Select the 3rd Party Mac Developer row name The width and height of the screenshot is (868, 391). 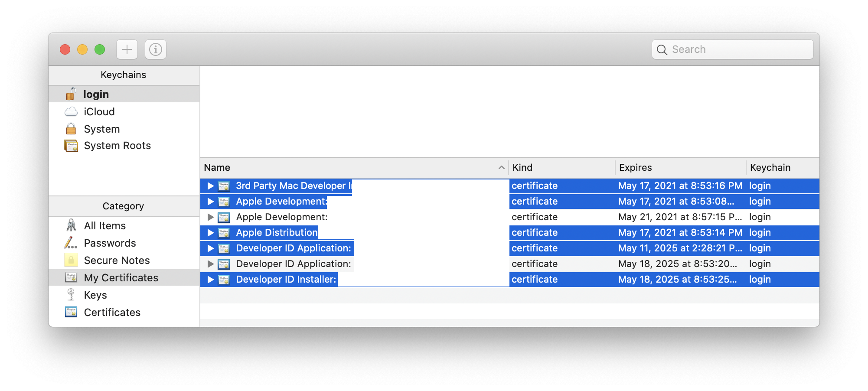coord(294,186)
